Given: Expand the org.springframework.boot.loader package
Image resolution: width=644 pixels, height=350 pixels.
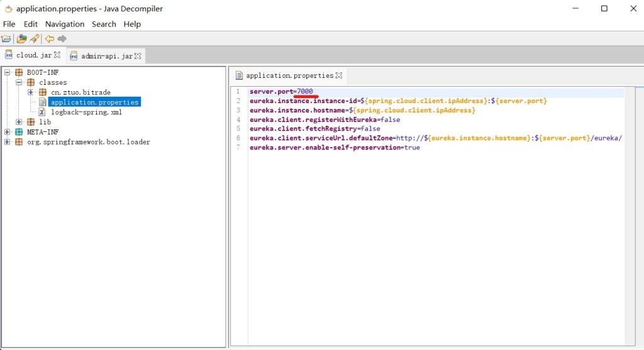Looking at the screenshot, I should click(8, 142).
